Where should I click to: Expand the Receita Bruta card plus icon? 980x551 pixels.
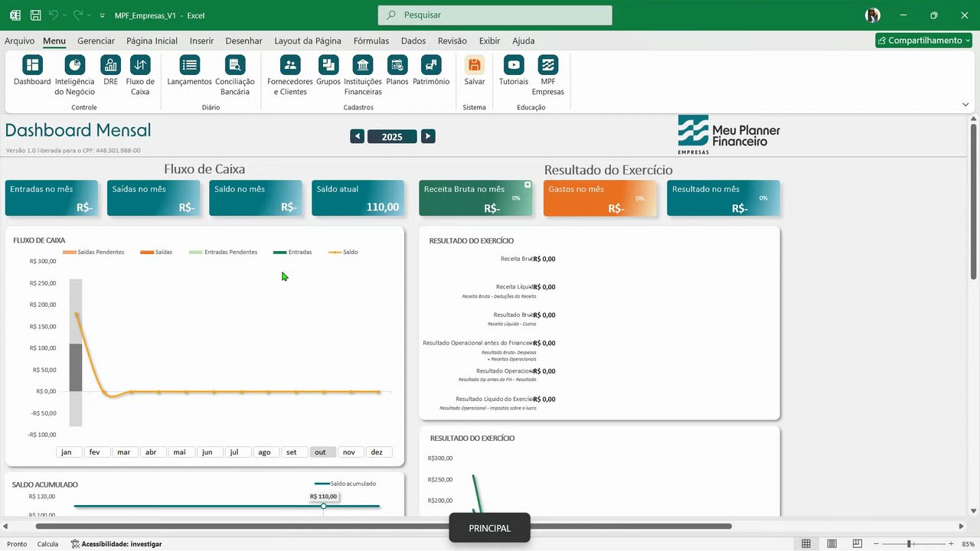click(x=528, y=185)
